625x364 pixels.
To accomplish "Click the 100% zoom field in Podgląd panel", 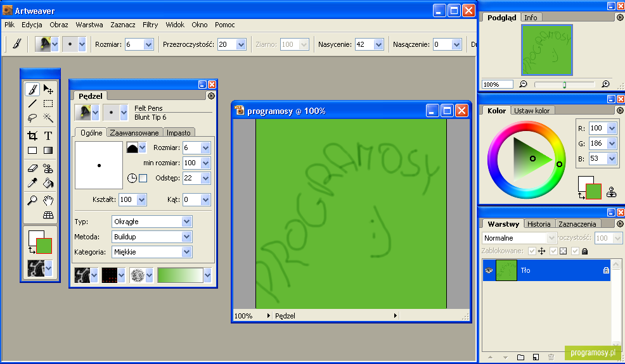I will point(497,84).
